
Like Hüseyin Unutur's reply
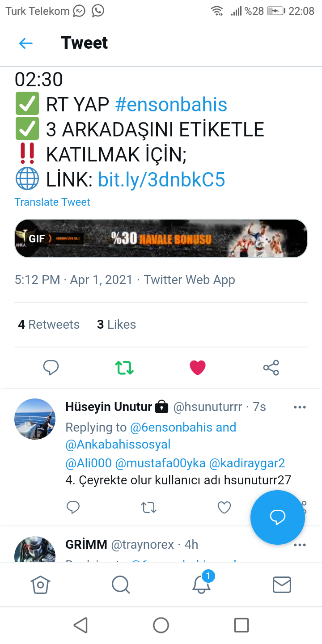[x=224, y=507]
